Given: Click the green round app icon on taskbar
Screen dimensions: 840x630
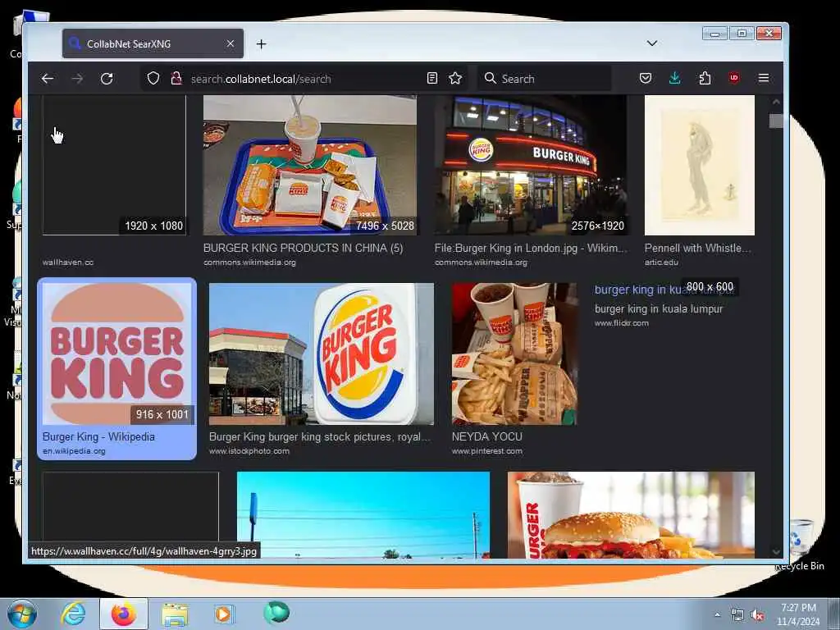Looking at the screenshot, I should (276, 613).
